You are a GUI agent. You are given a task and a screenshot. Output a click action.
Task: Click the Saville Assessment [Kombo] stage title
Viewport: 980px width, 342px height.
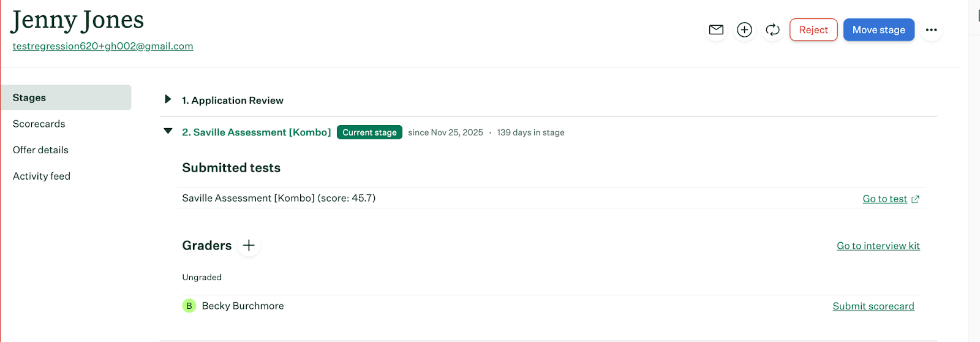coord(256,132)
